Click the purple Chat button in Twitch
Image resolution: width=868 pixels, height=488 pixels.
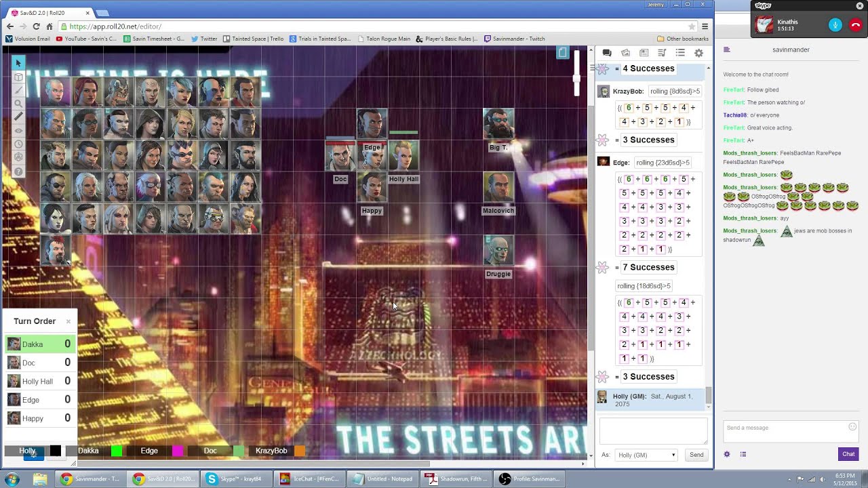pos(848,454)
